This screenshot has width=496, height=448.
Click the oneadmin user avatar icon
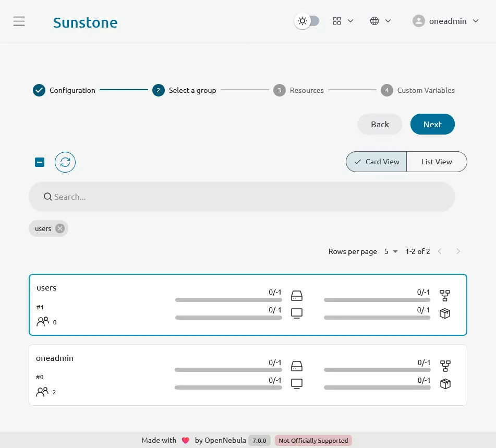pos(418,21)
